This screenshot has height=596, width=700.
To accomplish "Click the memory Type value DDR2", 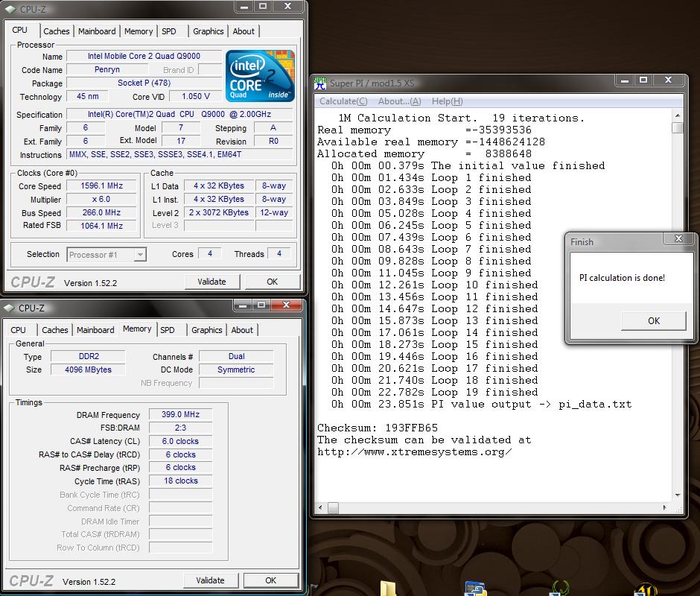I will (89, 356).
